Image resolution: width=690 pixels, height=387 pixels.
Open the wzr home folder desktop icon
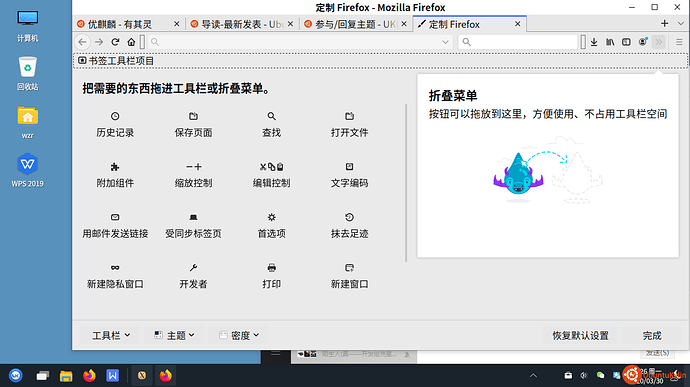[x=27, y=122]
